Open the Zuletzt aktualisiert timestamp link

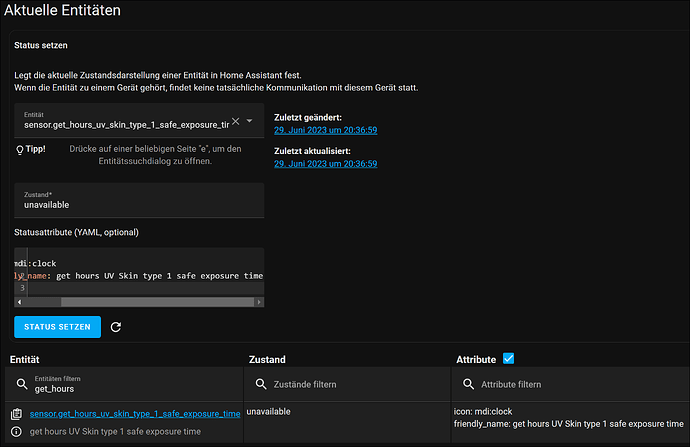(x=326, y=164)
